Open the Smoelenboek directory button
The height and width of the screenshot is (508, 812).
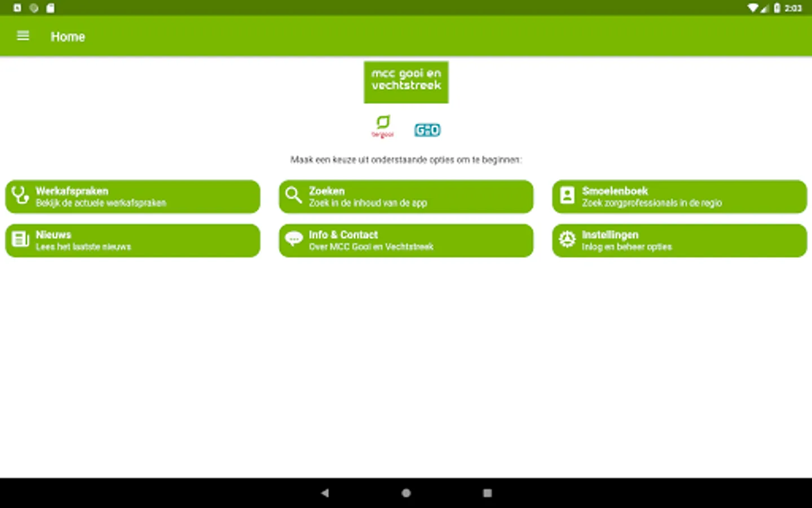pos(679,196)
